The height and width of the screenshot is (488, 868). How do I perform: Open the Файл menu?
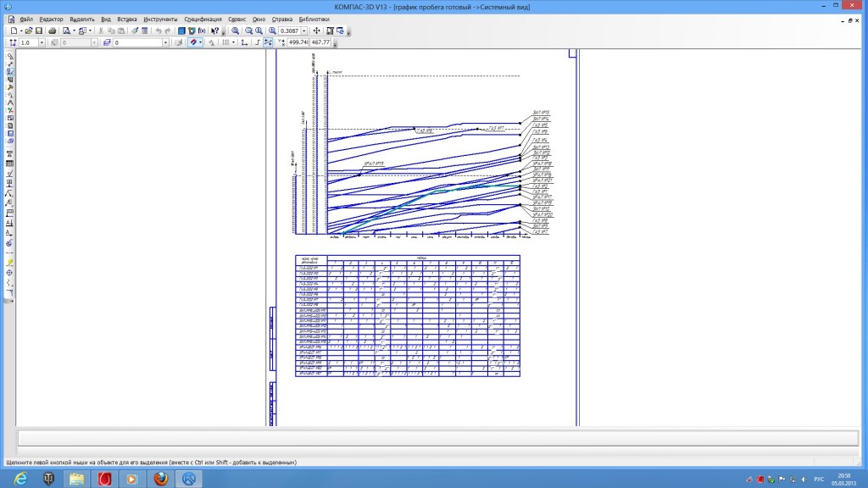26,19
